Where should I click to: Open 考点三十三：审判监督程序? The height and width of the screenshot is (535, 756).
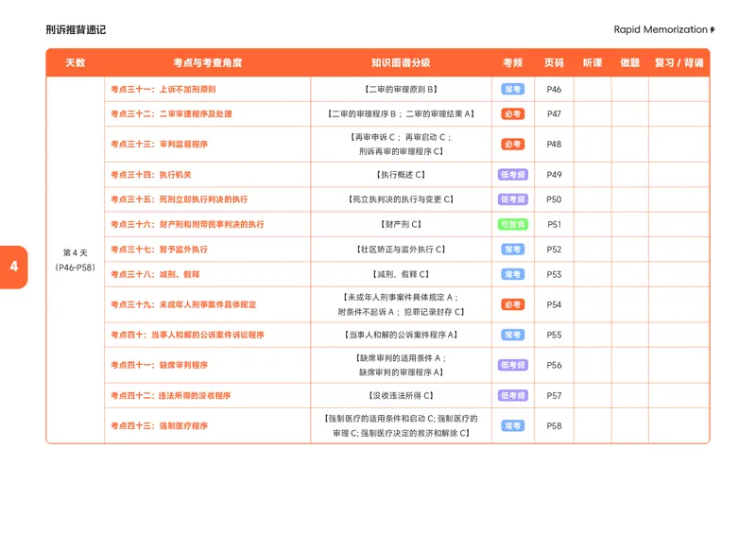click(x=159, y=145)
